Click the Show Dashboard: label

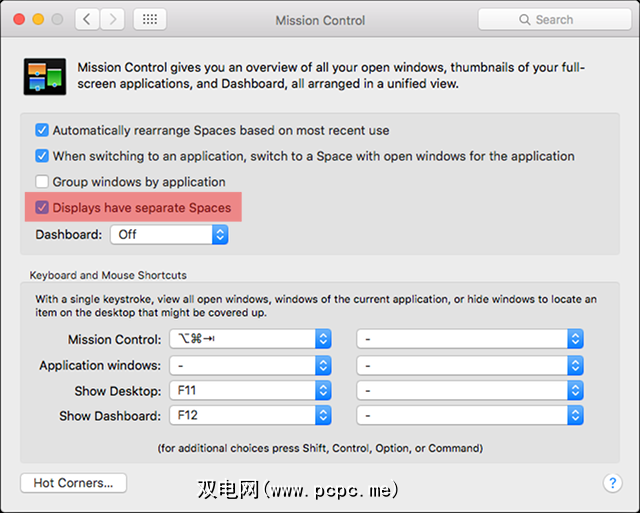click(x=110, y=416)
